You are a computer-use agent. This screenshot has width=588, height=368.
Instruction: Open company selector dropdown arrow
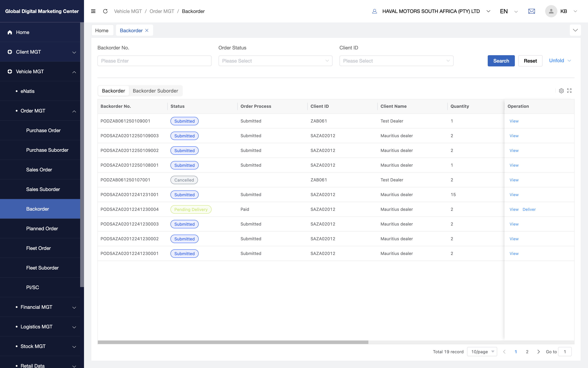click(488, 11)
